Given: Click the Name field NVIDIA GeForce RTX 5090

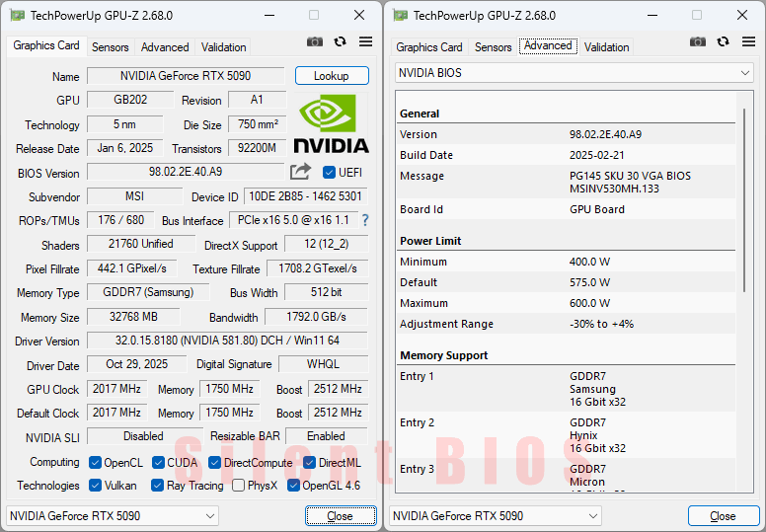Looking at the screenshot, I should point(186,76).
